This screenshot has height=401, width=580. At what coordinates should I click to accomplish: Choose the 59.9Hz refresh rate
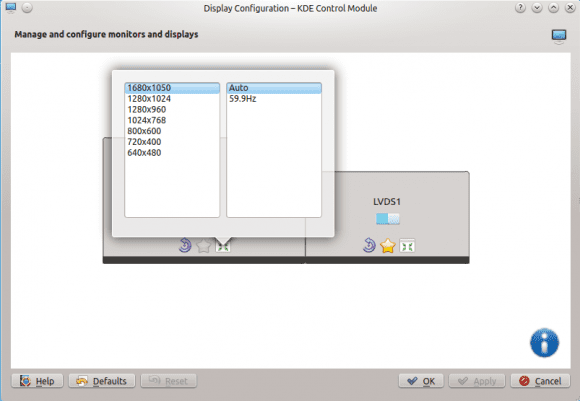pos(274,99)
